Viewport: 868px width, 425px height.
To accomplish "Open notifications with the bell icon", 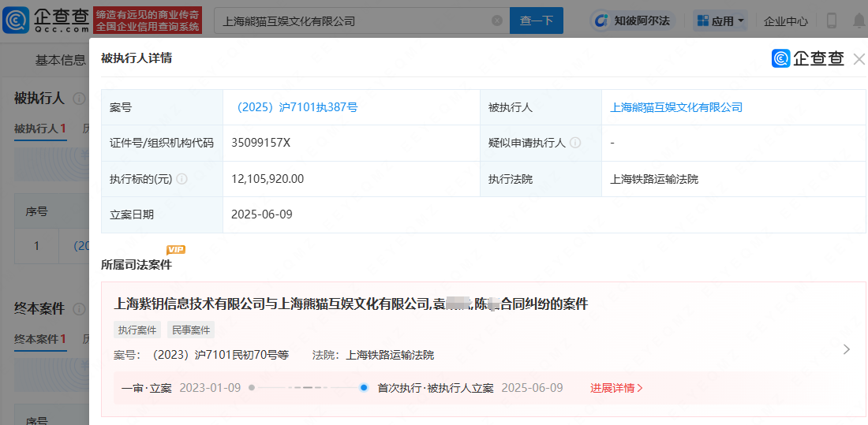I will click(859, 21).
